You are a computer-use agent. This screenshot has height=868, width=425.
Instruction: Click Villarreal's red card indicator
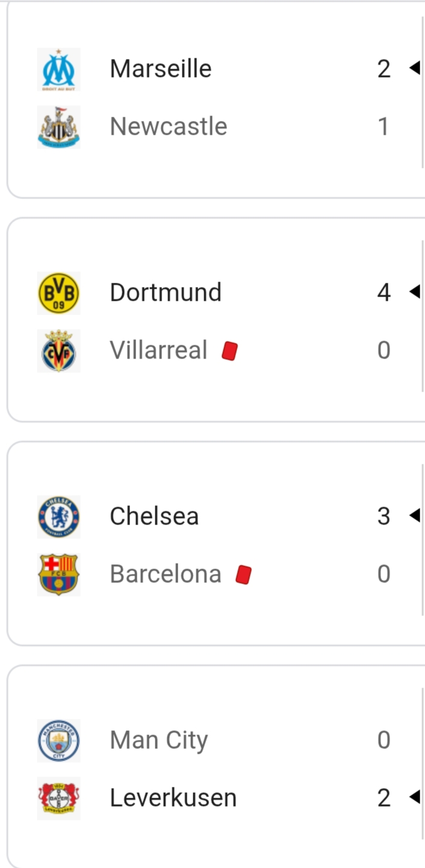(x=229, y=351)
